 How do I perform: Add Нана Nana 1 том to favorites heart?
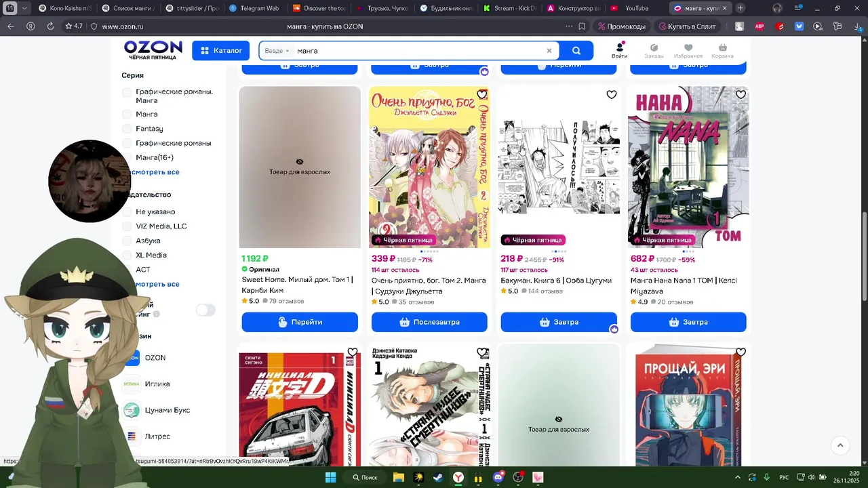(741, 94)
